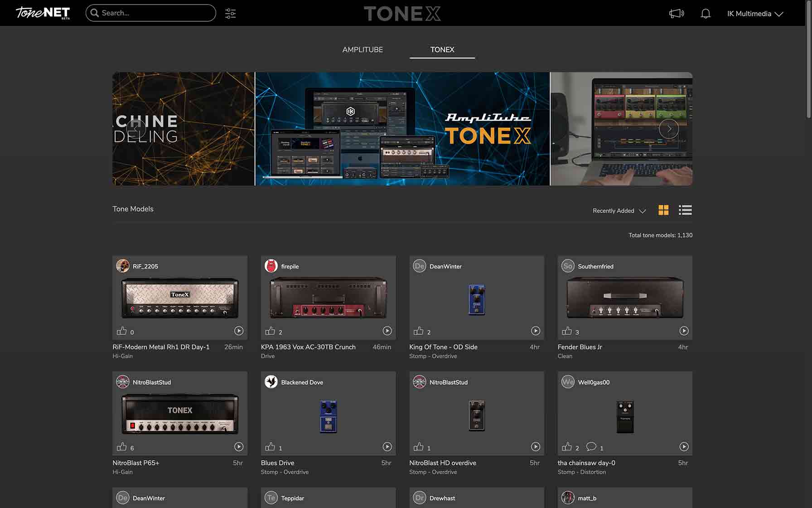The width and height of the screenshot is (812, 508).
Task: Open the tha chainsaw day-0 title
Action: pos(586,463)
